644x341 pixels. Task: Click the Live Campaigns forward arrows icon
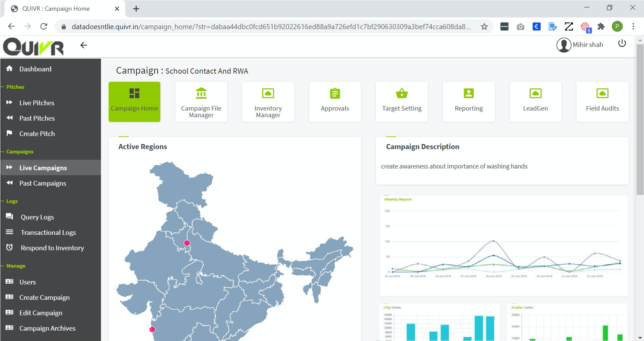pos(9,167)
